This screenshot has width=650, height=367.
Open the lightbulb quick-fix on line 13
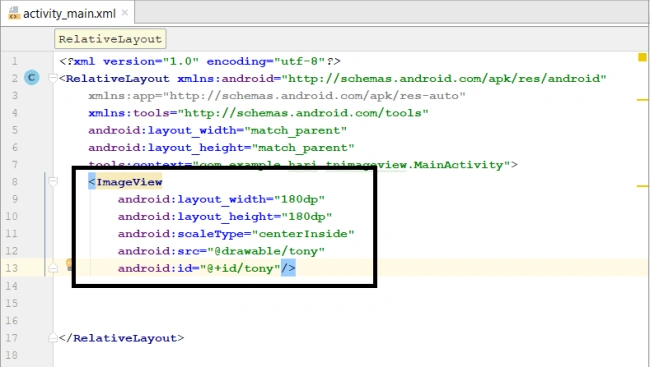(69, 264)
